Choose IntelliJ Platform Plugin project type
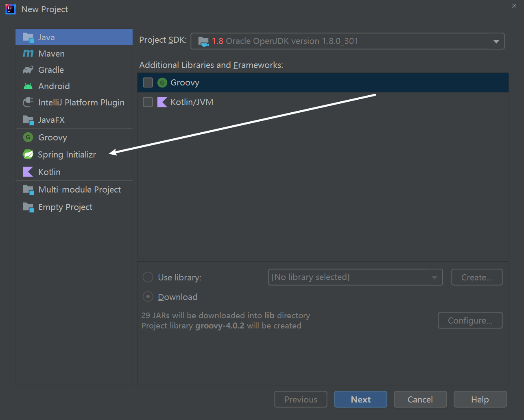This screenshot has width=524, height=420. point(74,102)
